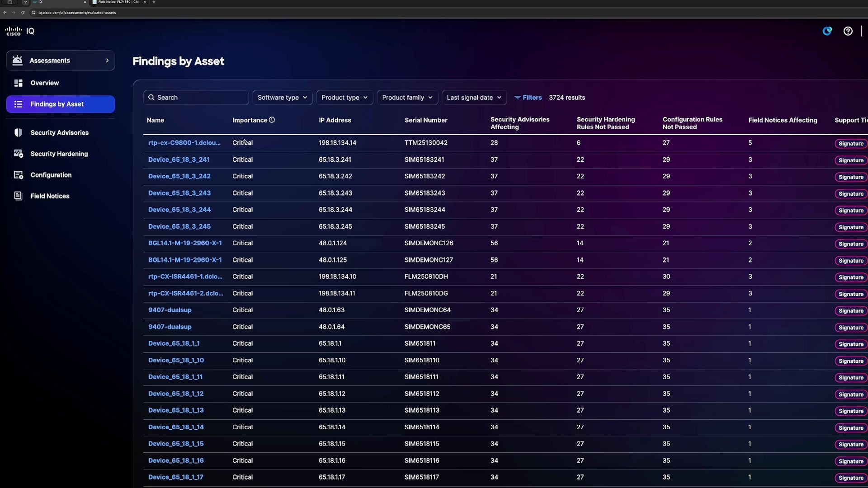Click the Cisco IQ logo
This screenshot has height=488, width=868.
[19, 31]
